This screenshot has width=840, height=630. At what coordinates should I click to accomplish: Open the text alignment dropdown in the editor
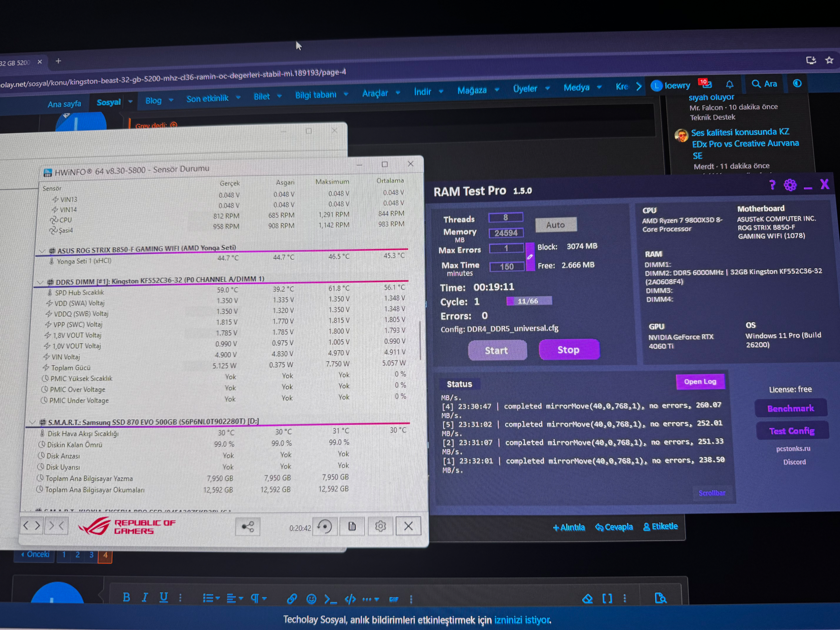235,598
